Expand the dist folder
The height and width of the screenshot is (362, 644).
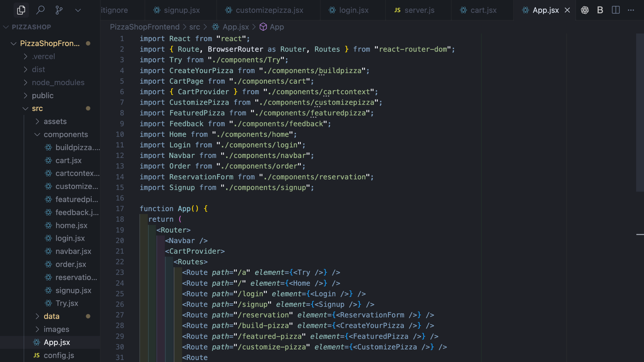point(50,69)
